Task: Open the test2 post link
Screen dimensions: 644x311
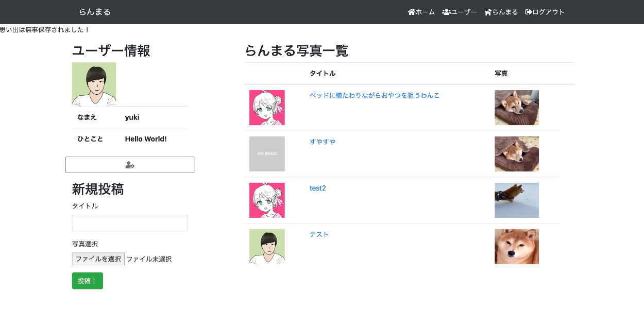Action: (x=317, y=188)
